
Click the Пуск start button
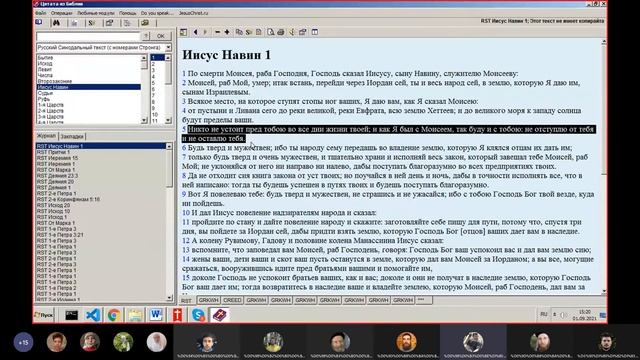pos(44,315)
